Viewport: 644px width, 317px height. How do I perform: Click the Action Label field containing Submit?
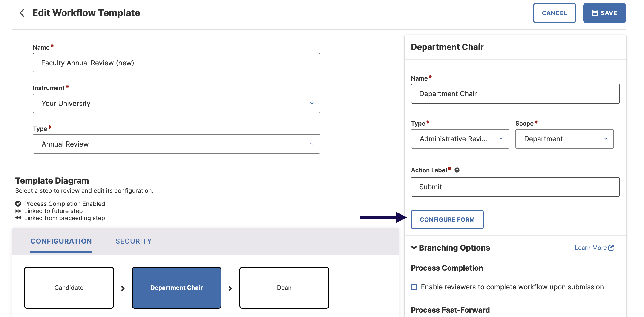click(x=515, y=187)
